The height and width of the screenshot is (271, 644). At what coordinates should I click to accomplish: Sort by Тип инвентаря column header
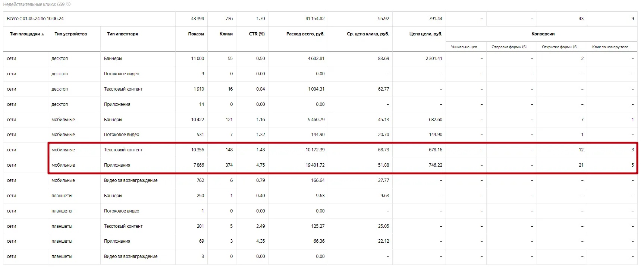coord(122,34)
